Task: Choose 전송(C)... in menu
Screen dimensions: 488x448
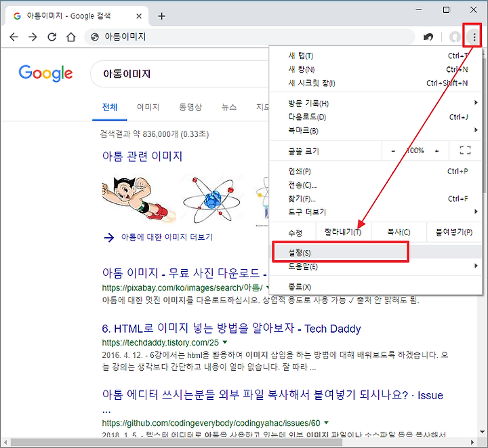Action: (375, 185)
